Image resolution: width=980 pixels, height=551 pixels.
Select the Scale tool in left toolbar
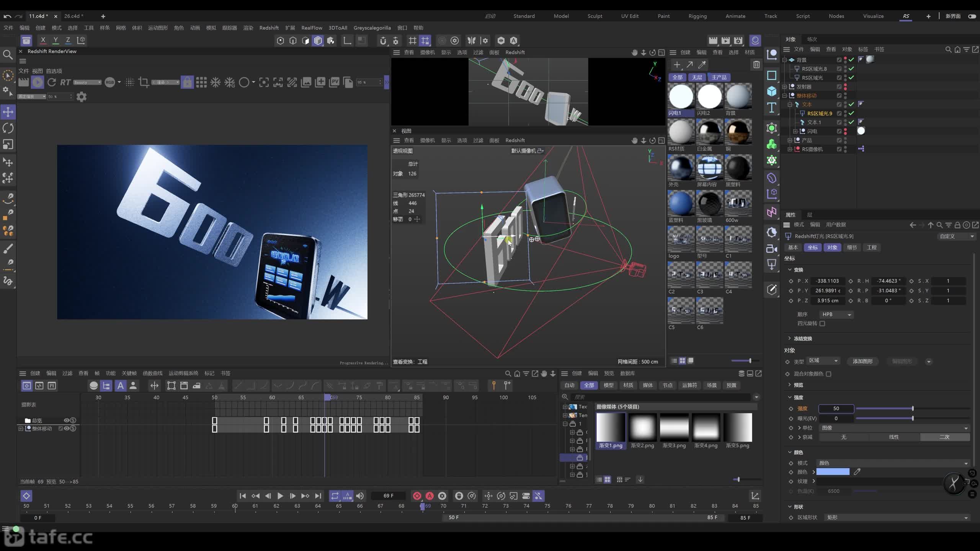(x=8, y=144)
